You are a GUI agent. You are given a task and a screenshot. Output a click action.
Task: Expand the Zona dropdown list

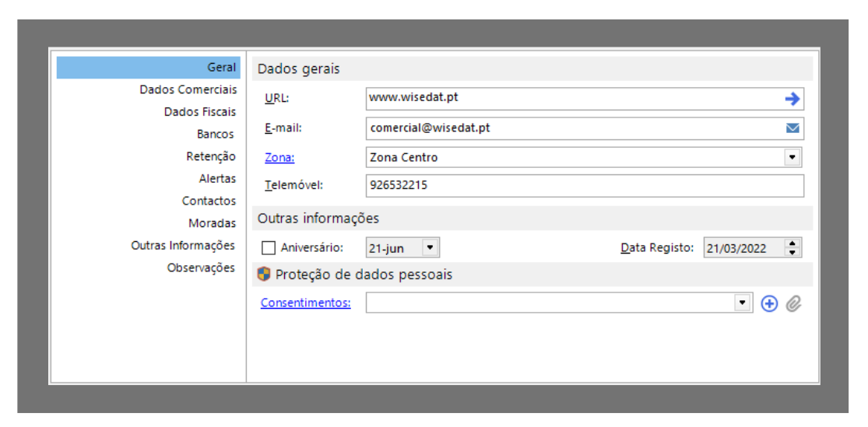coord(792,157)
